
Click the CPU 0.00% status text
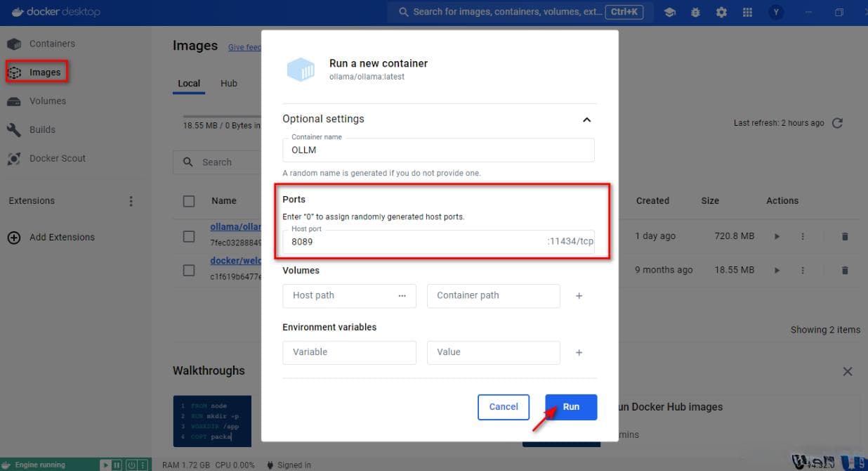(234, 465)
